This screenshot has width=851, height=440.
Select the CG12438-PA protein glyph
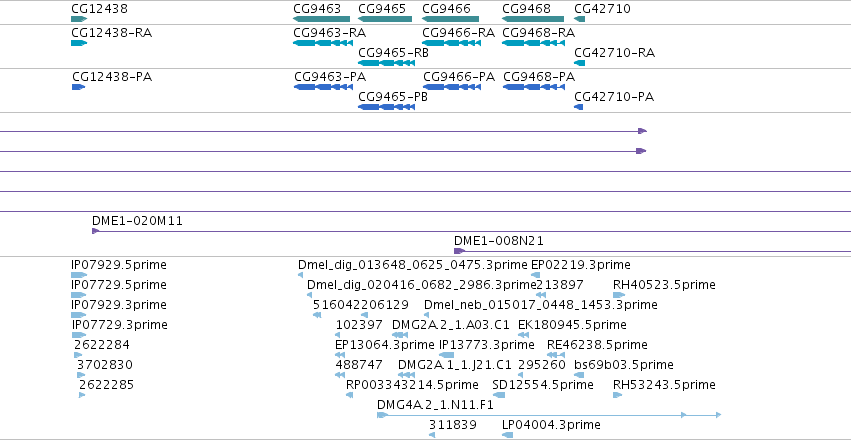tap(79, 87)
